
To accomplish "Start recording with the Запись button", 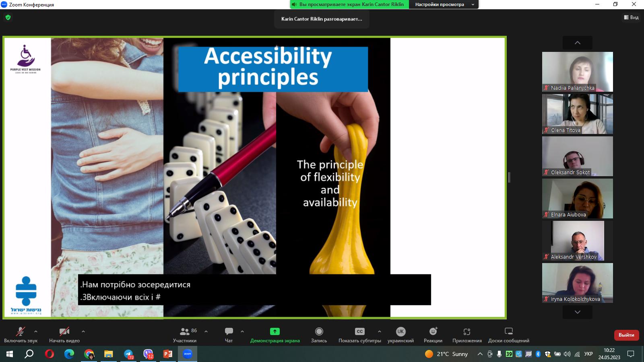I will [319, 335].
